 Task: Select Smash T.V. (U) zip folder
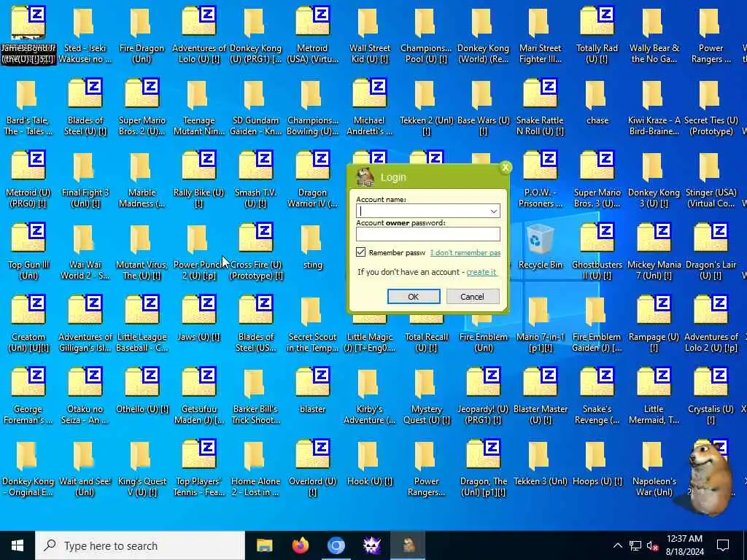pos(256,180)
